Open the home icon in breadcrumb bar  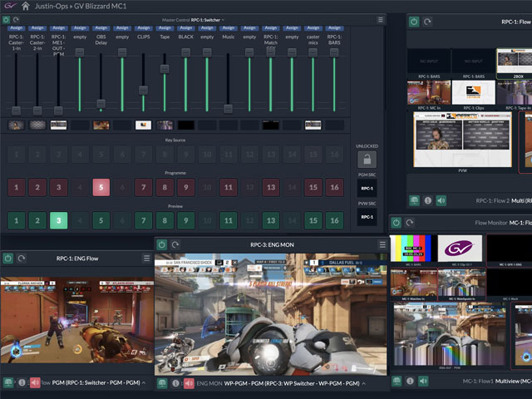point(26,6)
